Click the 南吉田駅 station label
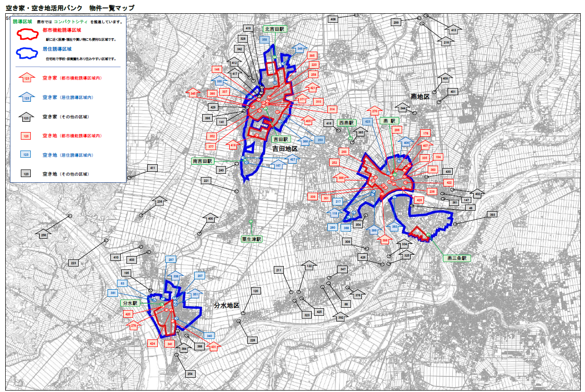The width and height of the screenshot is (585, 392). pos(203,161)
